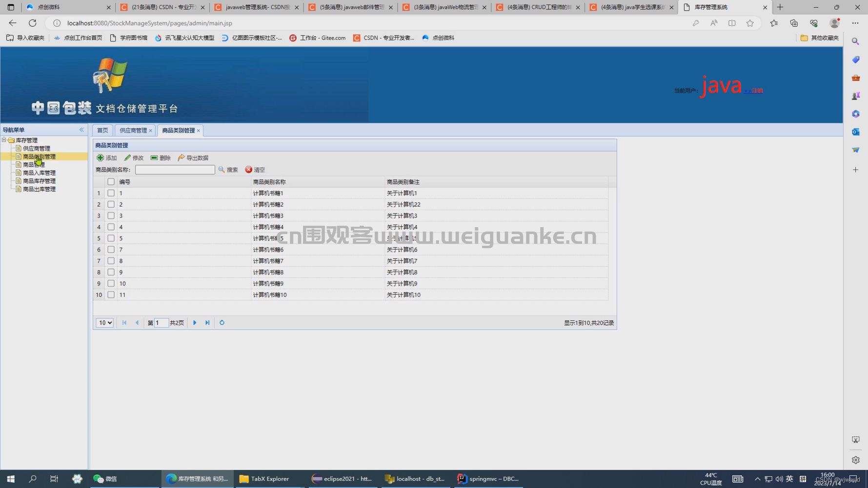Viewport: 868px width, 488px height.
Task: Click the 删除 (delete) toolbar button
Action: 161,158
